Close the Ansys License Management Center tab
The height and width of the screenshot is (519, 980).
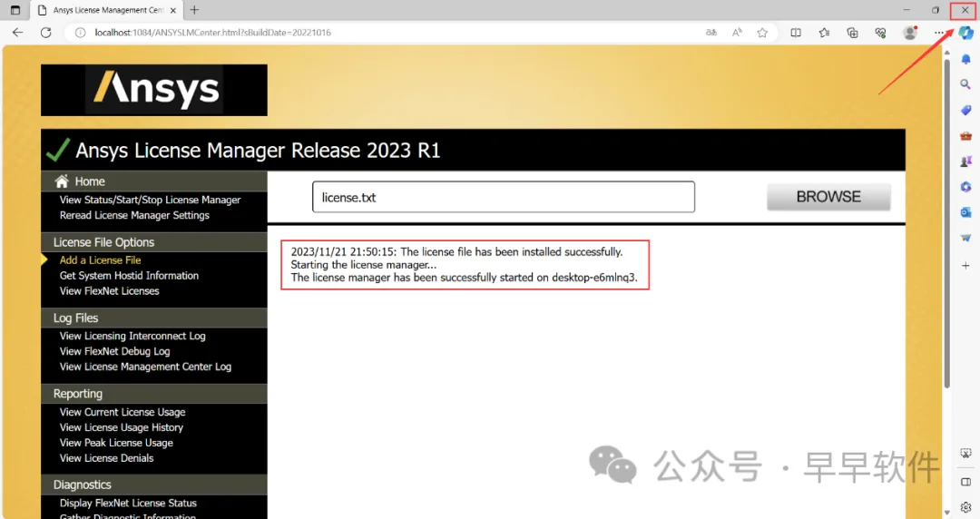173,10
